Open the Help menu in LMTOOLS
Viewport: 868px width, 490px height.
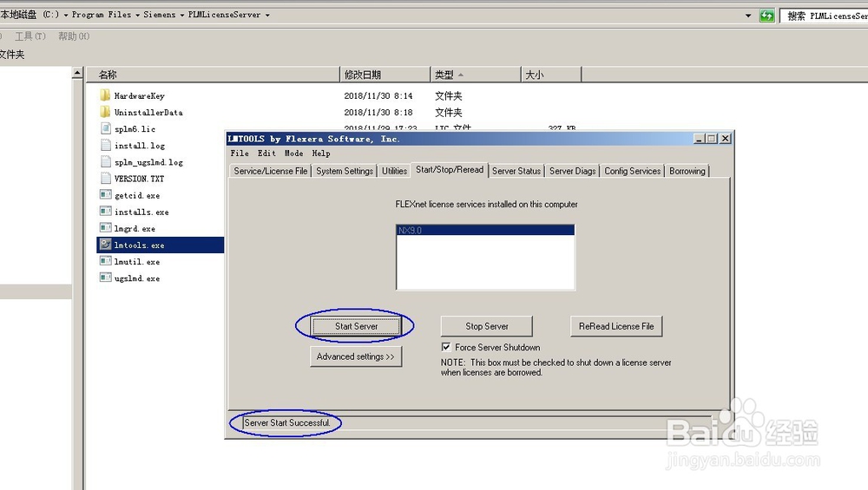pyautogui.click(x=321, y=154)
